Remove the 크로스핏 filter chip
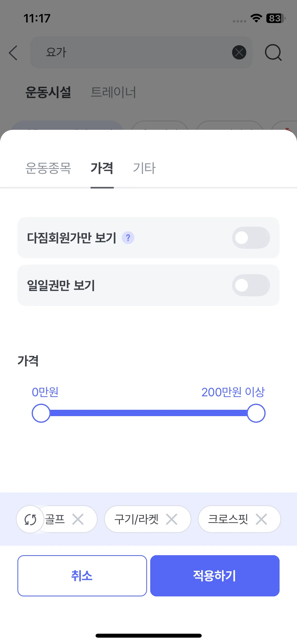297x644 pixels. pos(261,519)
